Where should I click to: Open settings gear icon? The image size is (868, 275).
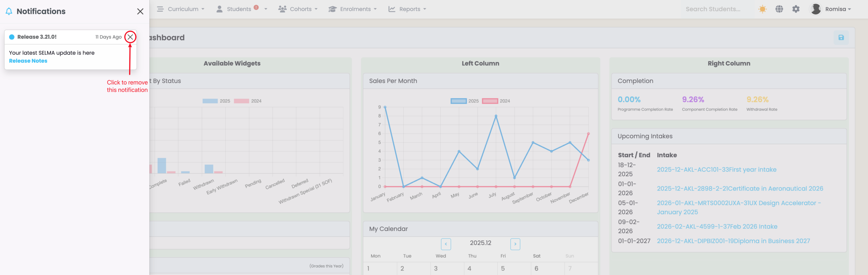point(796,9)
